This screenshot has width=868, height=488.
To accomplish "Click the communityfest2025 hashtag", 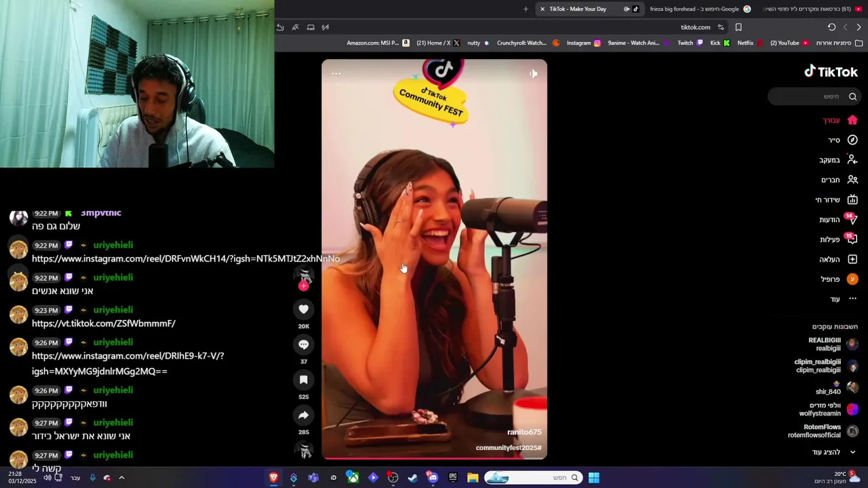I will click(x=509, y=448).
